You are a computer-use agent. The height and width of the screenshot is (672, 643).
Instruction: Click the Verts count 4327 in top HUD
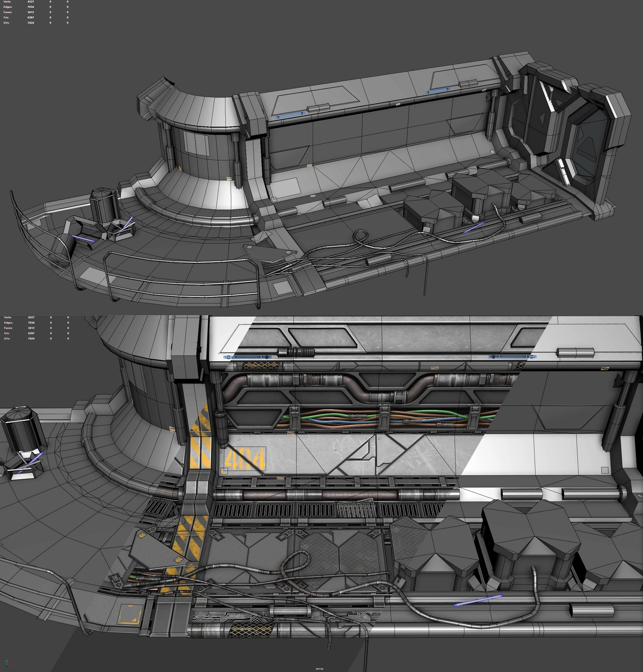tap(31, 2)
